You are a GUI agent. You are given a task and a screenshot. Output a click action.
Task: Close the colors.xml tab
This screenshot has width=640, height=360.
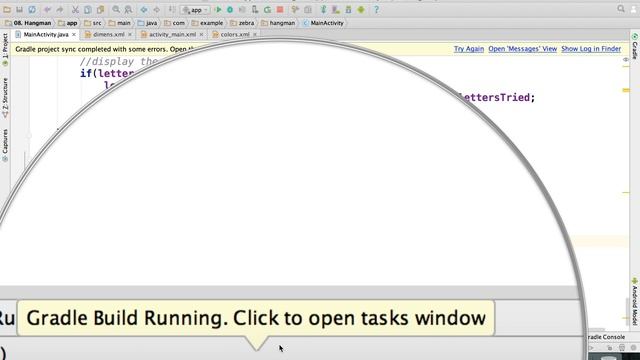pyautogui.click(x=255, y=35)
